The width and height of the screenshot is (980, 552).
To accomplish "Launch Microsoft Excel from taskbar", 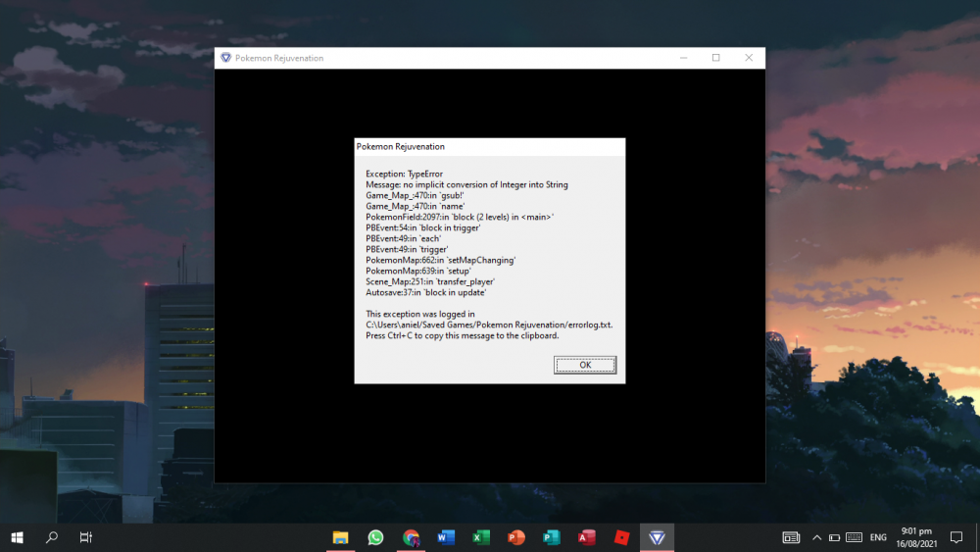I will [x=481, y=537].
